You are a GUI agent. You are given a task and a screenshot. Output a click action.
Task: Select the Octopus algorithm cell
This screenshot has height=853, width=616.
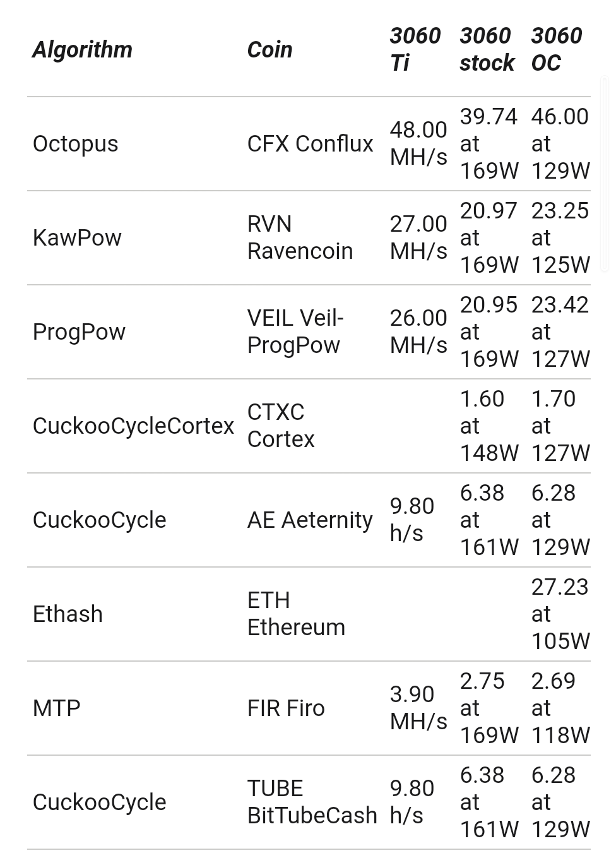75,143
